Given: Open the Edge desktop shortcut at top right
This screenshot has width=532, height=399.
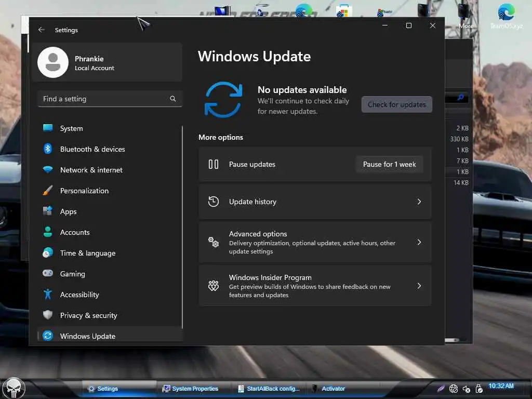Looking at the screenshot, I should [506, 16].
